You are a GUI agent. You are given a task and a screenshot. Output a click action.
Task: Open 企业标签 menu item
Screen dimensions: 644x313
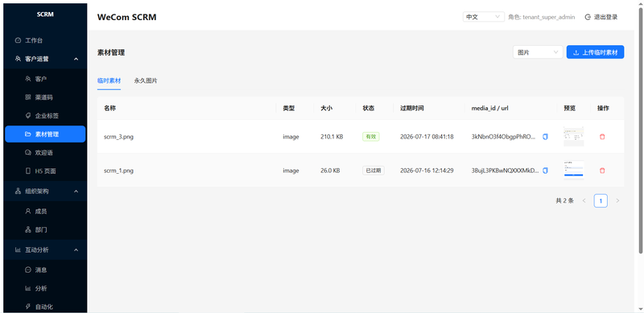45,116
